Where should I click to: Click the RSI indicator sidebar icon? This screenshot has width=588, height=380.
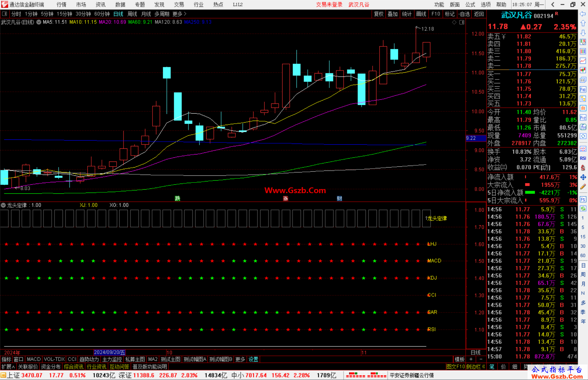(x=583, y=158)
